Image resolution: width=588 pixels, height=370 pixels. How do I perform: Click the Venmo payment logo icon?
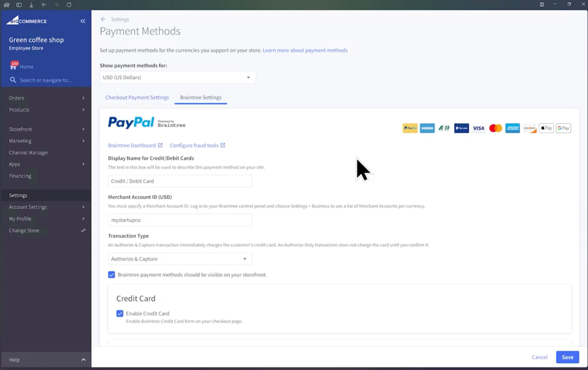coord(427,128)
